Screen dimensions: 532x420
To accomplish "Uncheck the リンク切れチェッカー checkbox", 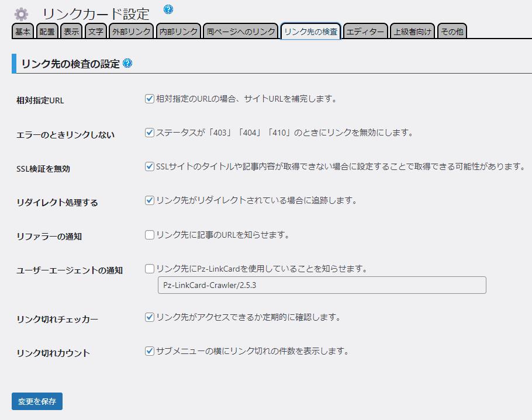I will (150, 317).
